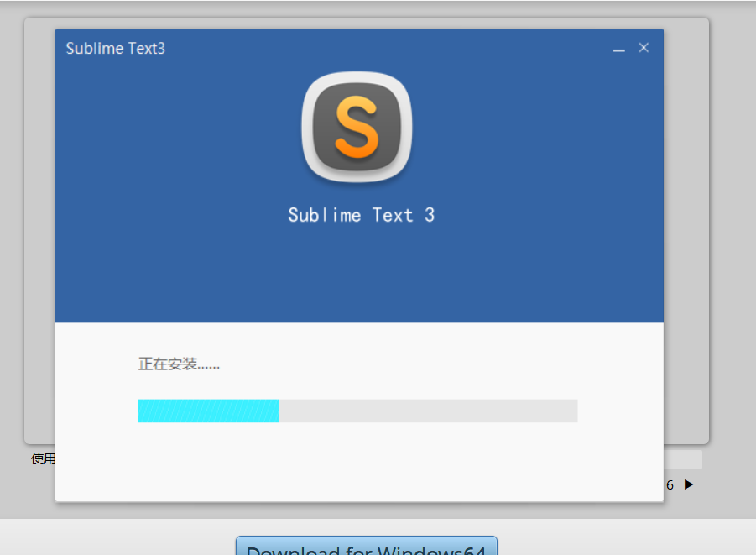
Task: Click the black play arrow near the number 6
Action: click(x=688, y=484)
